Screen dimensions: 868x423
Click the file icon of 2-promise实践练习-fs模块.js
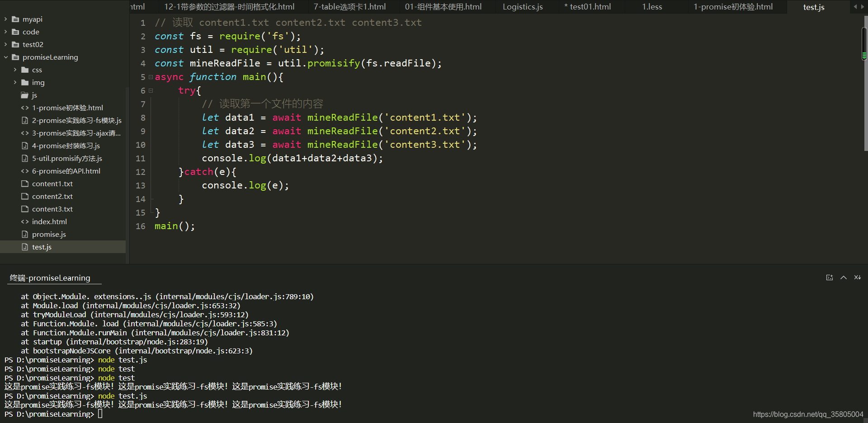tap(25, 120)
